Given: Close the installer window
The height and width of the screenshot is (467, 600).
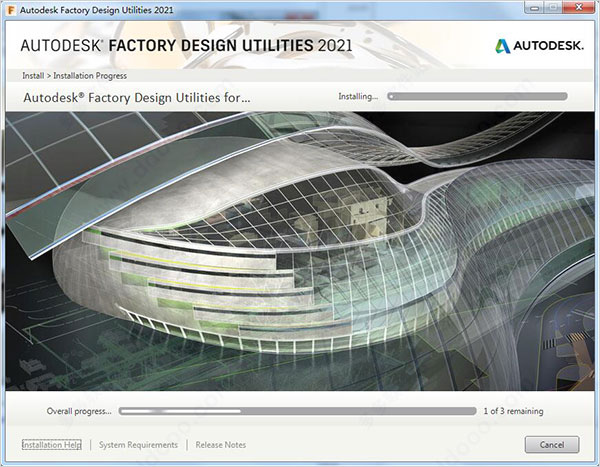Looking at the screenshot, I should pos(579,7).
